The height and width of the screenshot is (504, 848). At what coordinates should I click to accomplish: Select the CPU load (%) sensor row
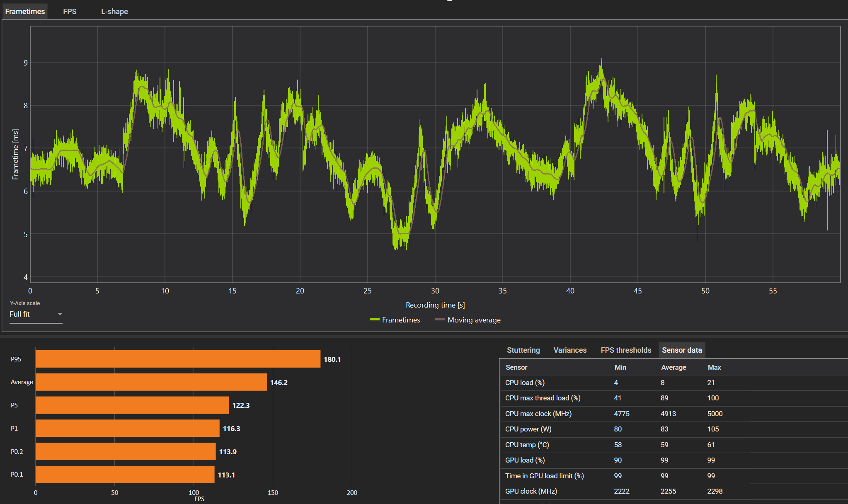[x=525, y=383]
